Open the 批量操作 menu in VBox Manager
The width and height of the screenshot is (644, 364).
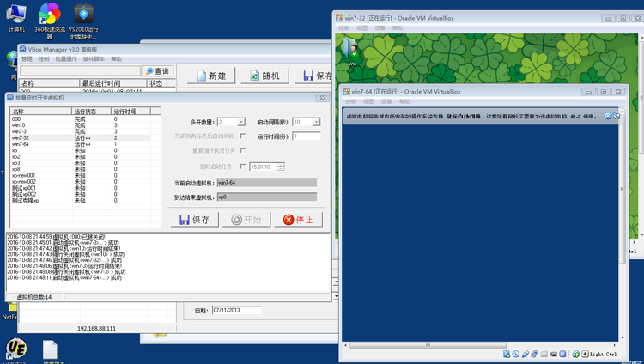[66, 59]
